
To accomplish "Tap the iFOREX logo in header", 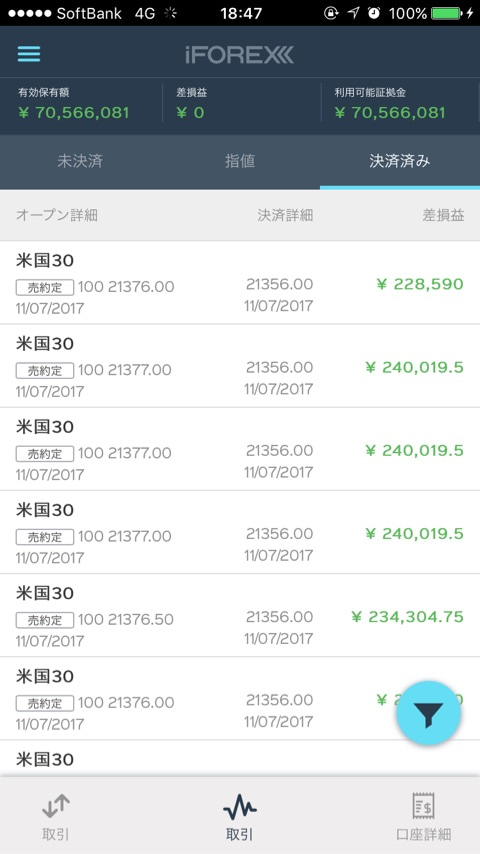I will (x=239, y=54).
